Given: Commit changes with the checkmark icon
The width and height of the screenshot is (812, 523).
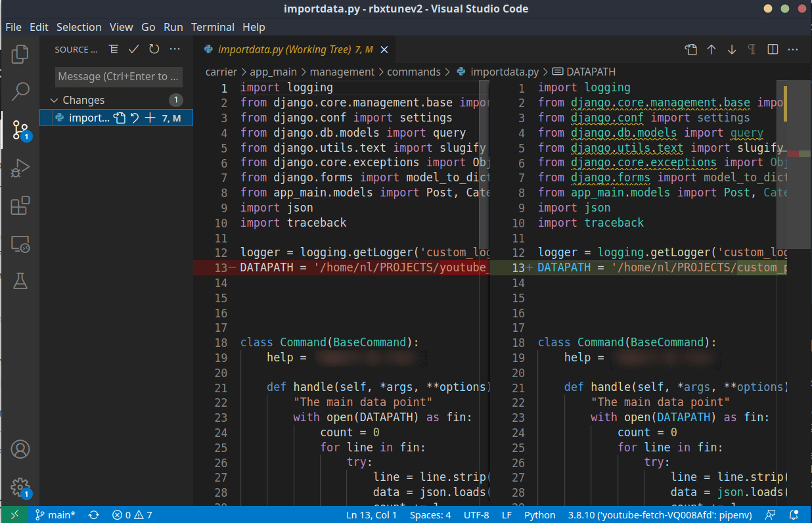Looking at the screenshot, I should 132,49.
